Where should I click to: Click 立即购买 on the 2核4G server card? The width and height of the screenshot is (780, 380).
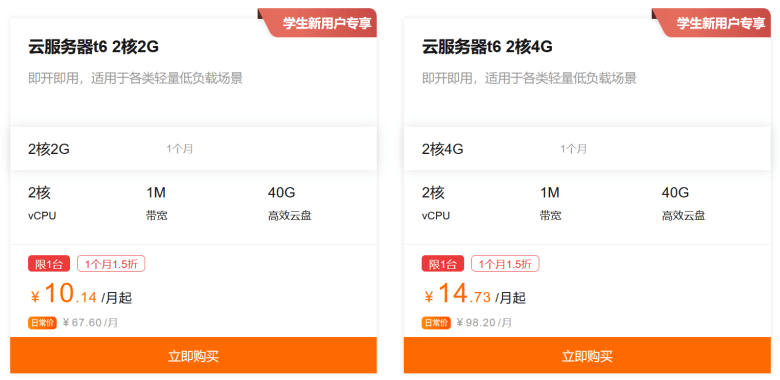click(587, 356)
